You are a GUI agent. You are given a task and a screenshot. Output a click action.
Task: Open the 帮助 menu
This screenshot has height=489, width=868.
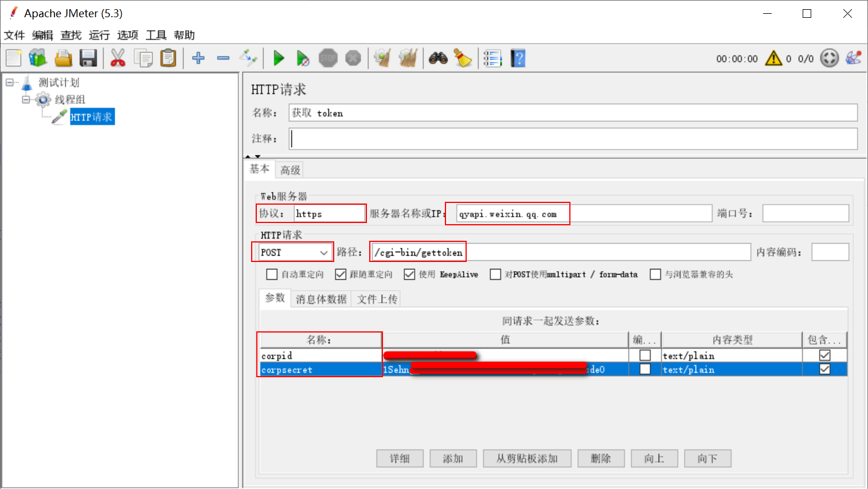pyautogui.click(x=185, y=35)
